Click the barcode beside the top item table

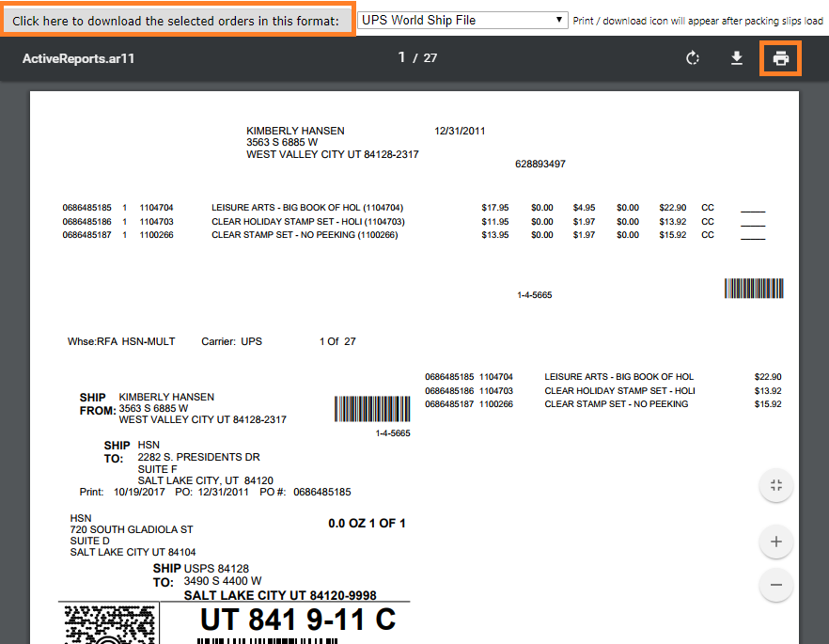[754, 289]
